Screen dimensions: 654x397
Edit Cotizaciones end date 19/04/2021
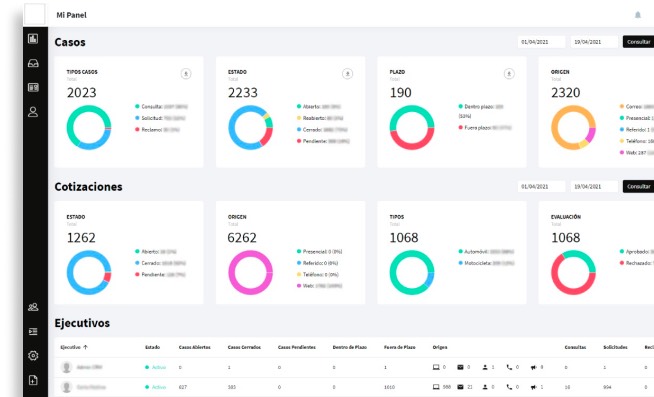pyautogui.click(x=594, y=186)
